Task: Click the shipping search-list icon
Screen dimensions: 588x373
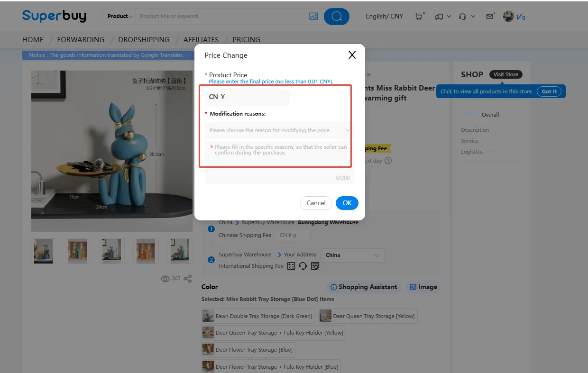Action: 315,266
